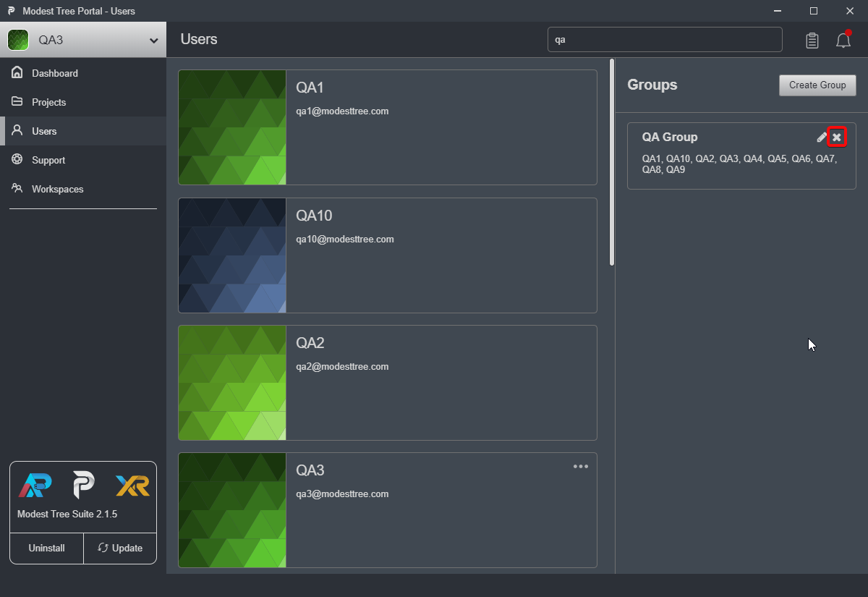868x597 pixels.
Task: Click qa1@modesttree.com email
Action: [x=342, y=111]
